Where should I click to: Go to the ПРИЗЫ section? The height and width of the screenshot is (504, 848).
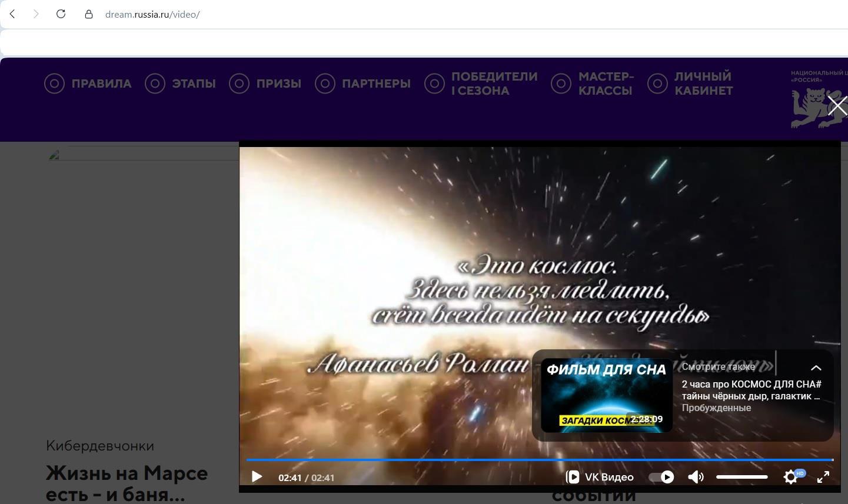click(265, 84)
